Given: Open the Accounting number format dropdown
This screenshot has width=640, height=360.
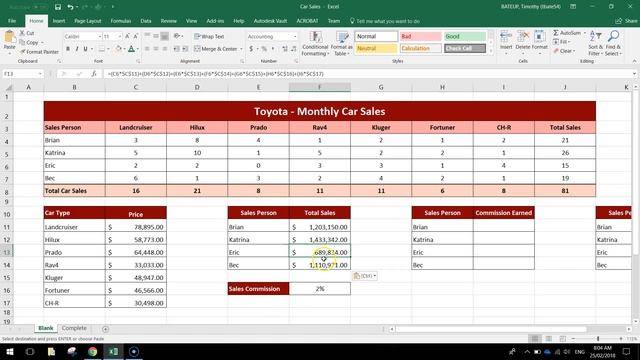Looking at the screenshot, I should tap(295, 36).
